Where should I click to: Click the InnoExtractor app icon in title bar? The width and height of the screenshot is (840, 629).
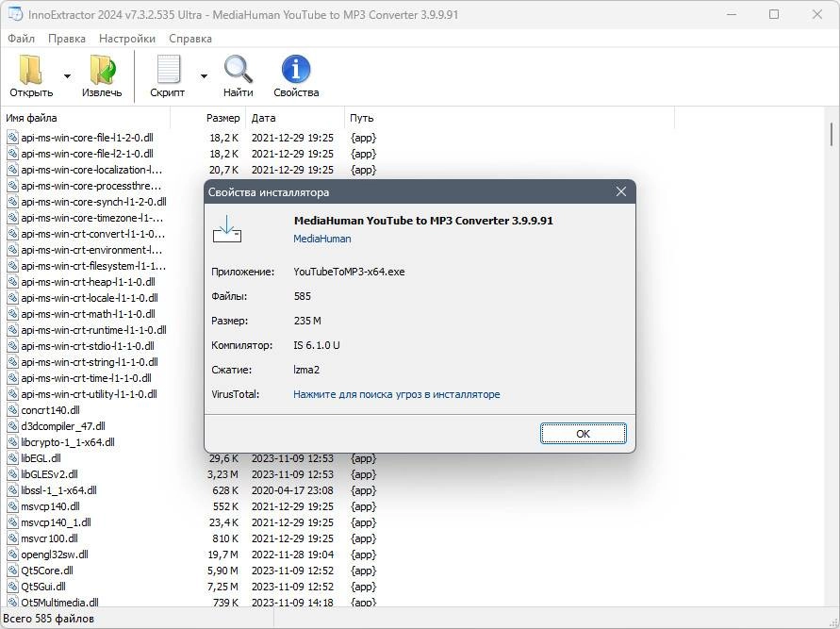pos(15,14)
